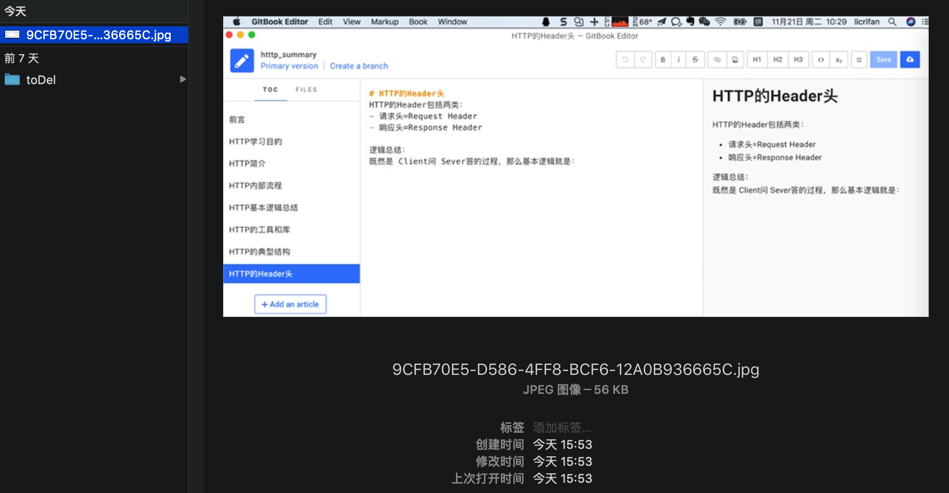The image size is (949, 493).
Task: Click the 添加标签… tag input field
Action: pos(562,428)
